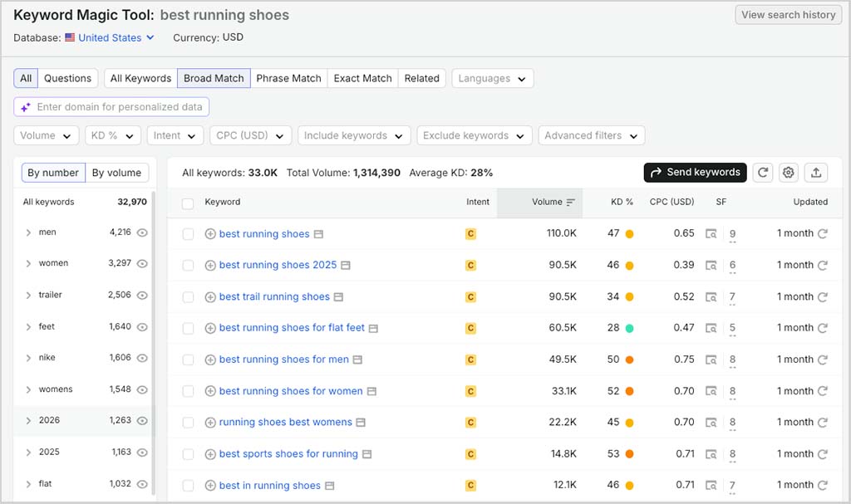Open the Include keywords dropdown
Screen dimensions: 851x504
click(354, 135)
